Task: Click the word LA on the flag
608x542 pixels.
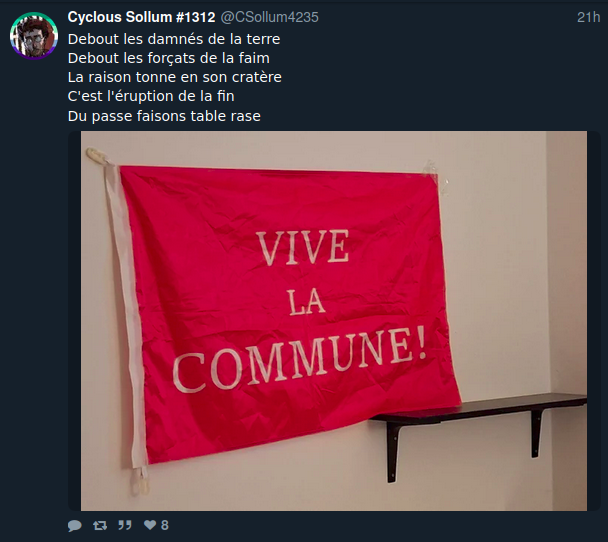Action: (306, 302)
